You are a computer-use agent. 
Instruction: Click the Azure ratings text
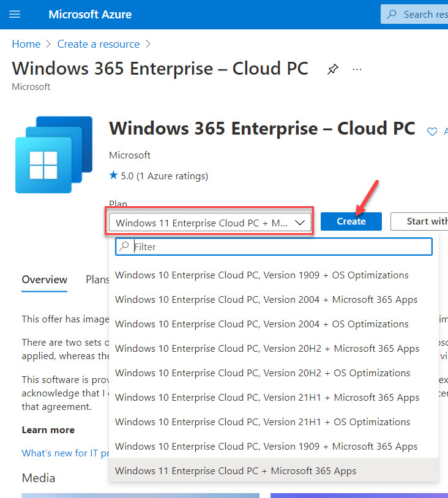coord(173,176)
